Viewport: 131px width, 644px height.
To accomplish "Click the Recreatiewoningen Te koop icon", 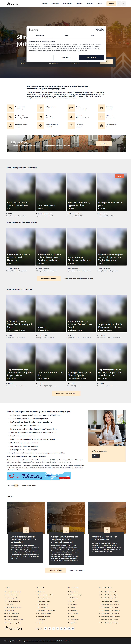I will point(10,126).
